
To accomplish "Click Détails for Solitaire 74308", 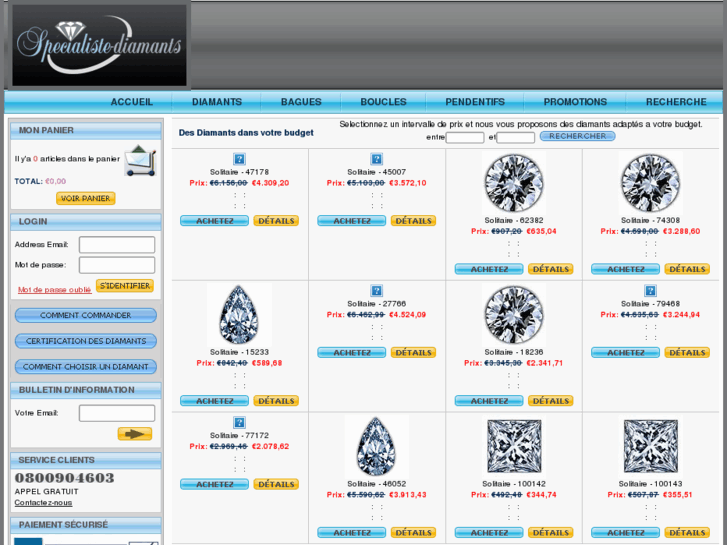I will coord(687,269).
